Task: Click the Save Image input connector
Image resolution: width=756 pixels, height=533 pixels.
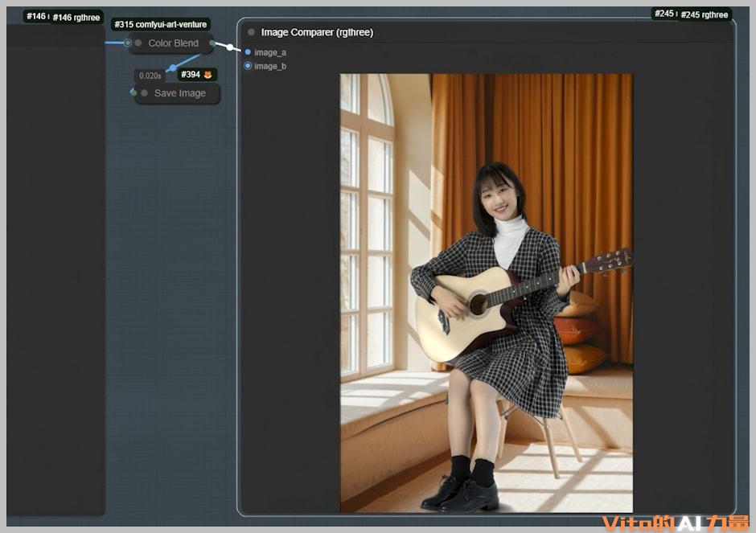Action: click(x=134, y=92)
